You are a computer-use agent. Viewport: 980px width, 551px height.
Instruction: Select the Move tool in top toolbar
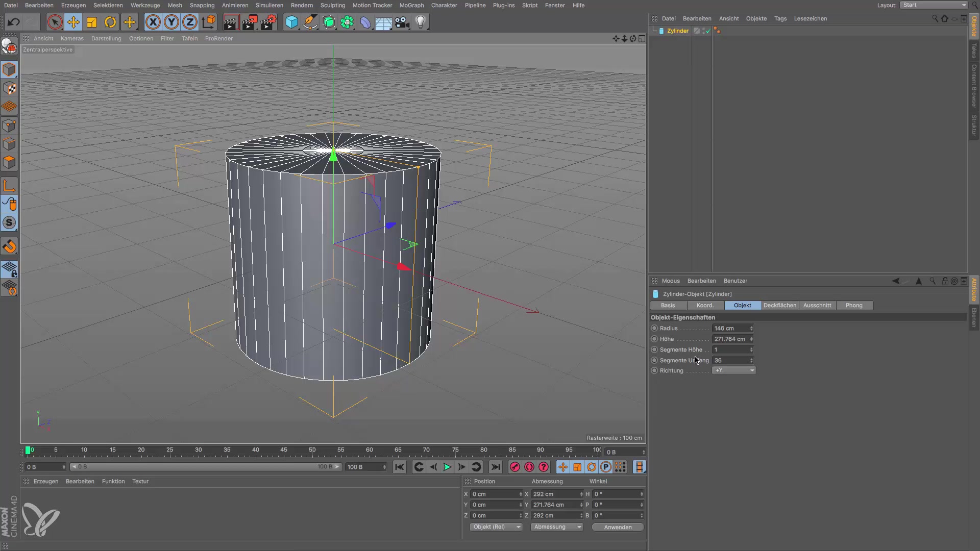[x=73, y=22]
